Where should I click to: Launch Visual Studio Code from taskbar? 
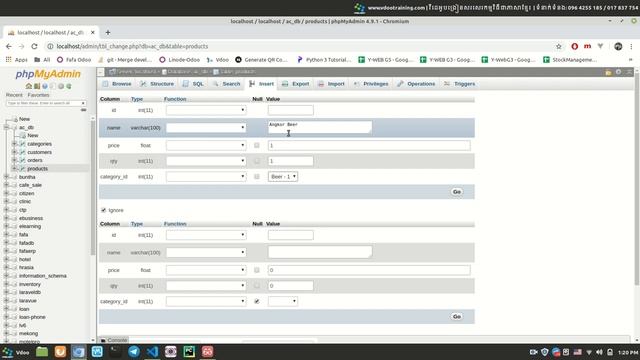152,351
